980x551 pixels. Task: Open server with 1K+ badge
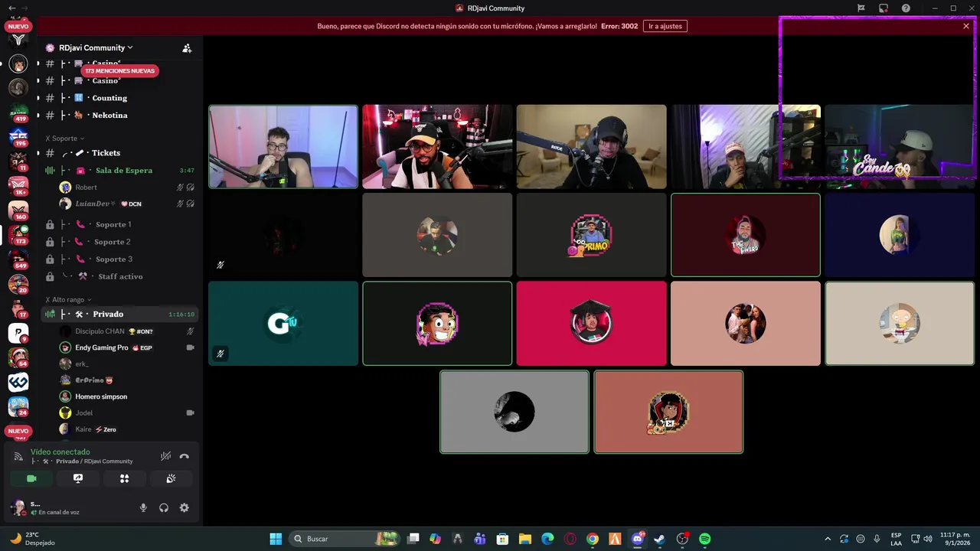pos(18,186)
